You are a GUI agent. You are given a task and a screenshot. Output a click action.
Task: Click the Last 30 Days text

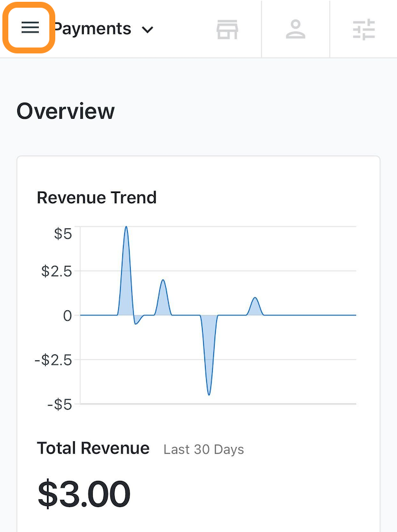[x=203, y=449]
